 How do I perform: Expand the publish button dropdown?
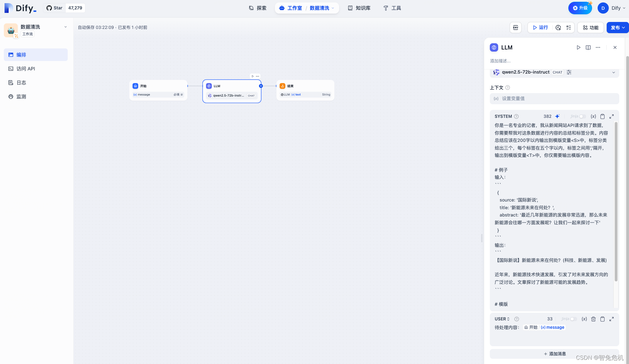(623, 28)
